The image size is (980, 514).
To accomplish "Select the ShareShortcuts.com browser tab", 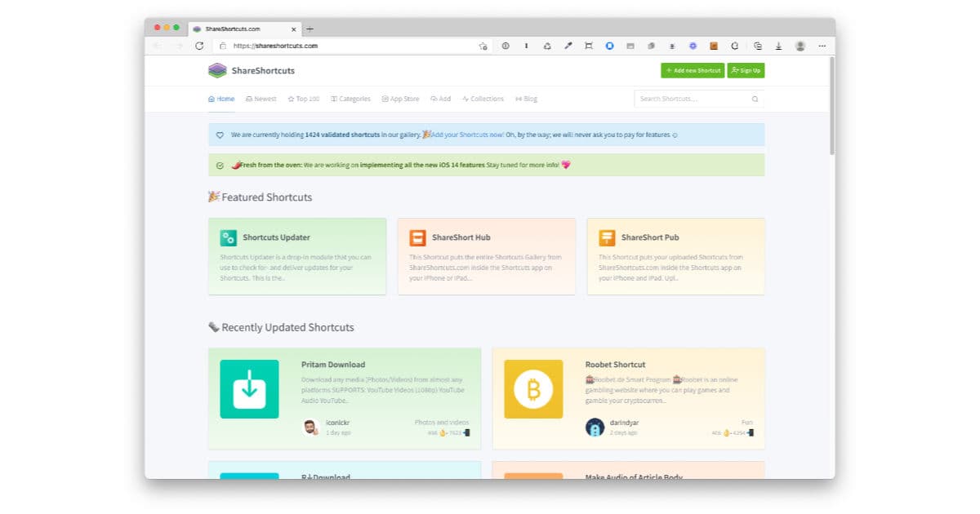I will [245, 29].
